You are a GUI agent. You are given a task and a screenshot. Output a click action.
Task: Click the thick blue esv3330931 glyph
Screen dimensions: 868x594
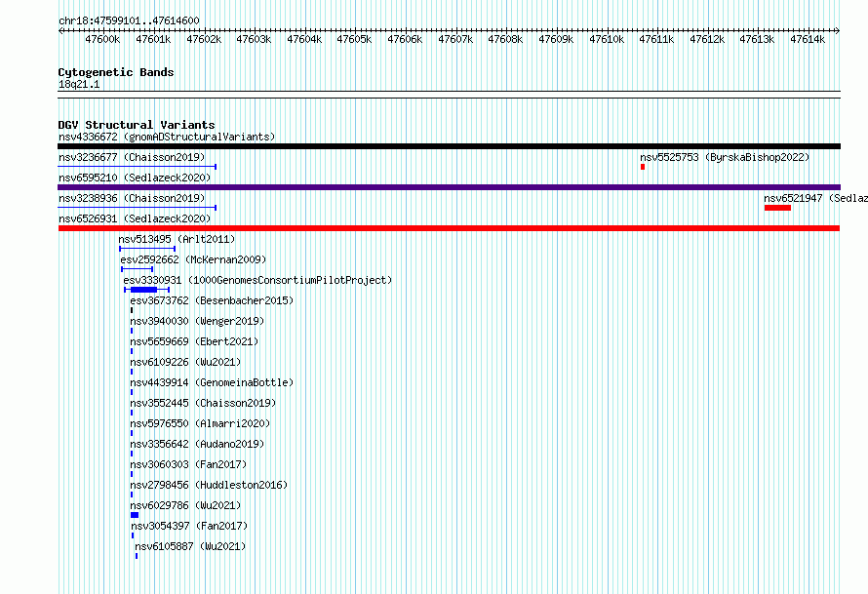point(144,290)
